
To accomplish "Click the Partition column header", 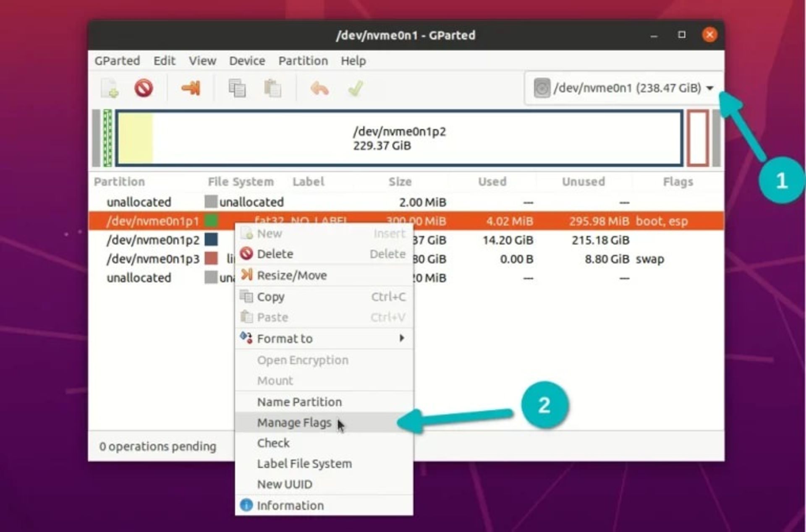I will (x=119, y=182).
